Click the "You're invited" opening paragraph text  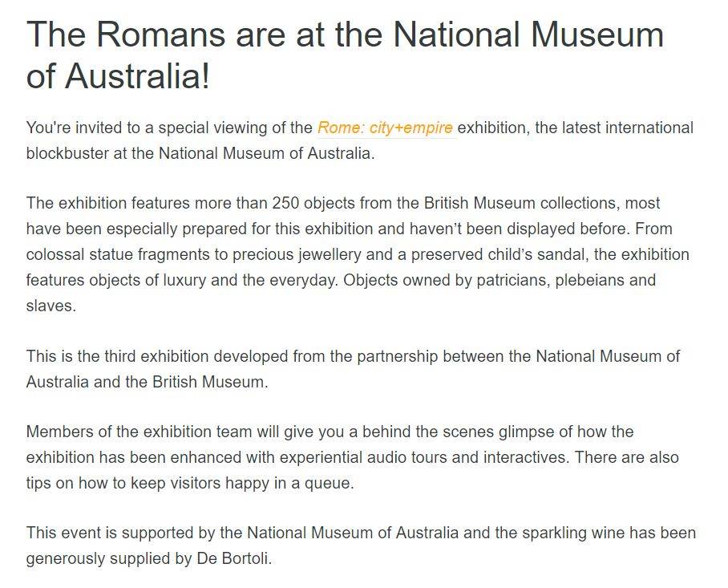pyautogui.click(x=360, y=140)
